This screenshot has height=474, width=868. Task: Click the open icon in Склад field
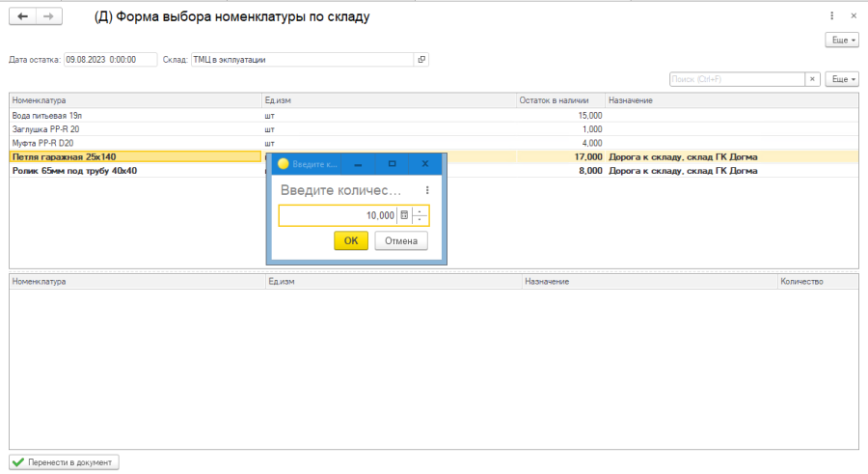point(420,59)
